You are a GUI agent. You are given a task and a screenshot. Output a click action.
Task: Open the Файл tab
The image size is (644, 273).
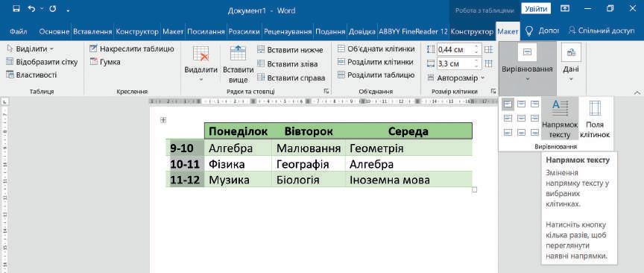tap(18, 31)
